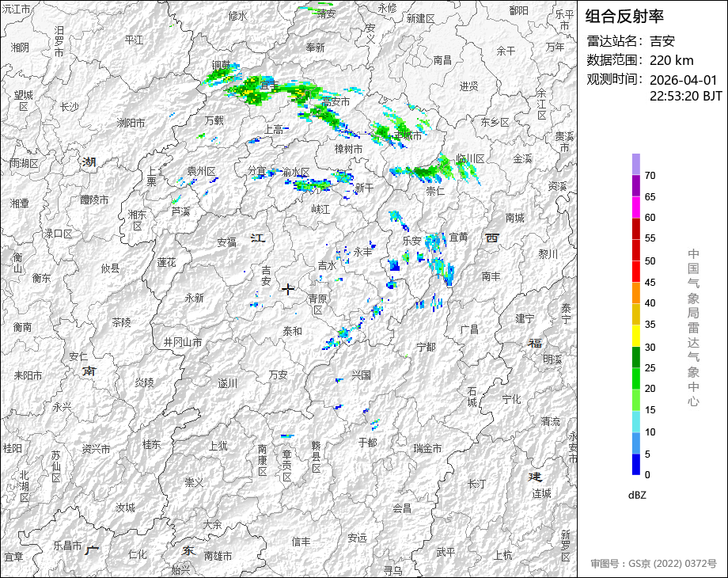The height and width of the screenshot is (578, 728).
Task: Click the 丰城市 label on the map
Action: point(408,135)
